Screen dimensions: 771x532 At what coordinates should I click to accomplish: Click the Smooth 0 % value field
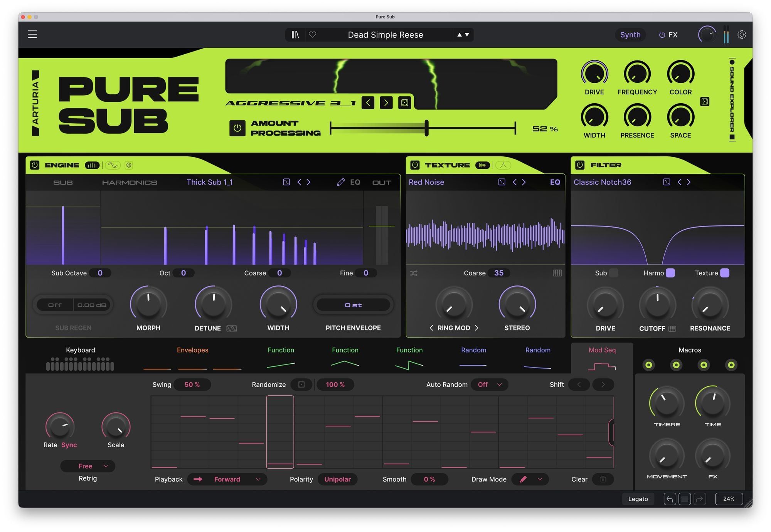pyautogui.click(x=429, y=479)
